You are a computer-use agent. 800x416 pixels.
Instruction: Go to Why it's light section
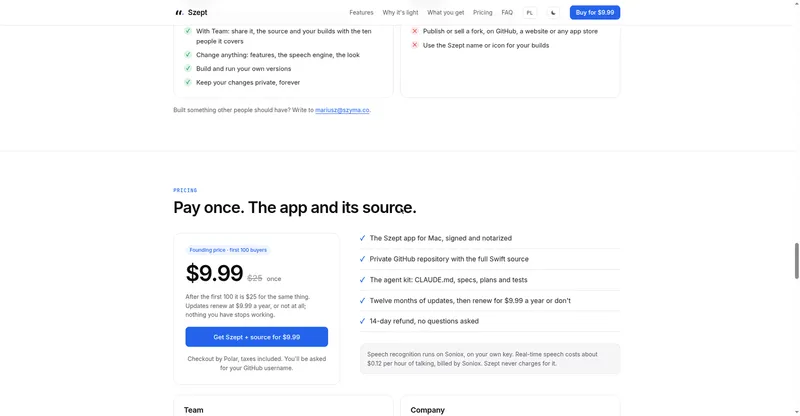(401, 12)
